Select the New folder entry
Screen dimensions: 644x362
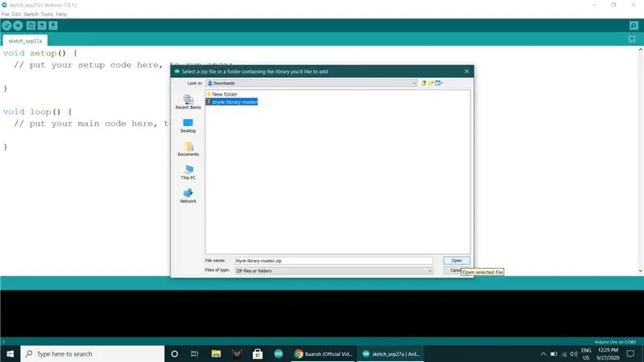[x=222, y=94]
